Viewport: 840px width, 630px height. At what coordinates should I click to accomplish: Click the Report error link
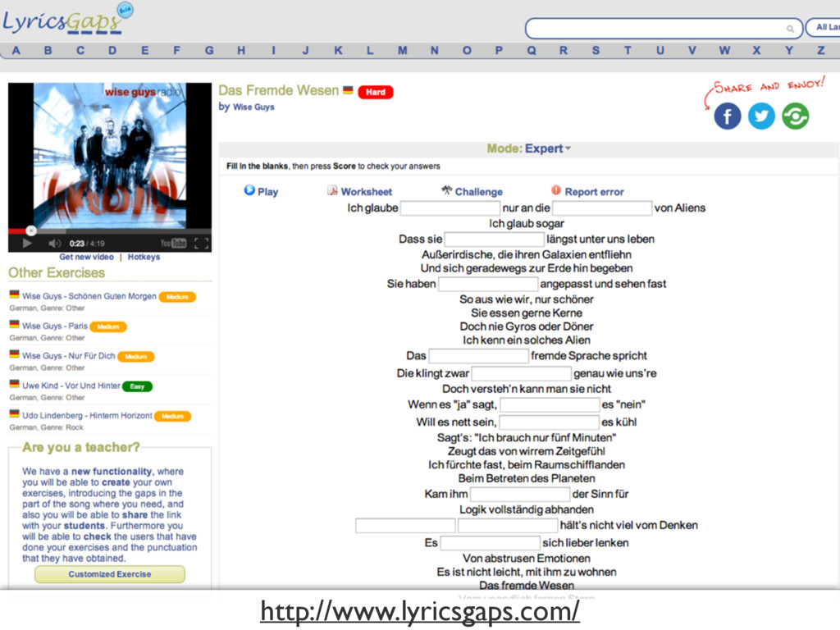pyautogui.click(x=594, y=192)
